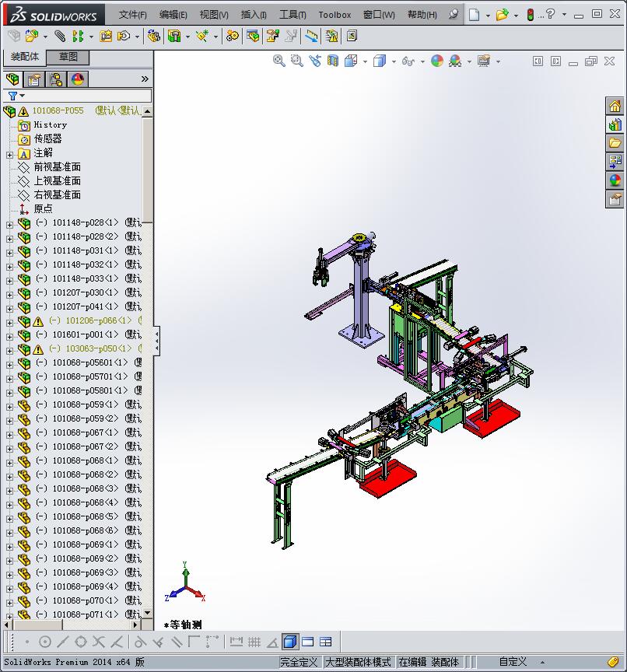This screenshot has height=672, width=627.
Task: Open the 插入(I) menu
Action: (x=254, y=15)
